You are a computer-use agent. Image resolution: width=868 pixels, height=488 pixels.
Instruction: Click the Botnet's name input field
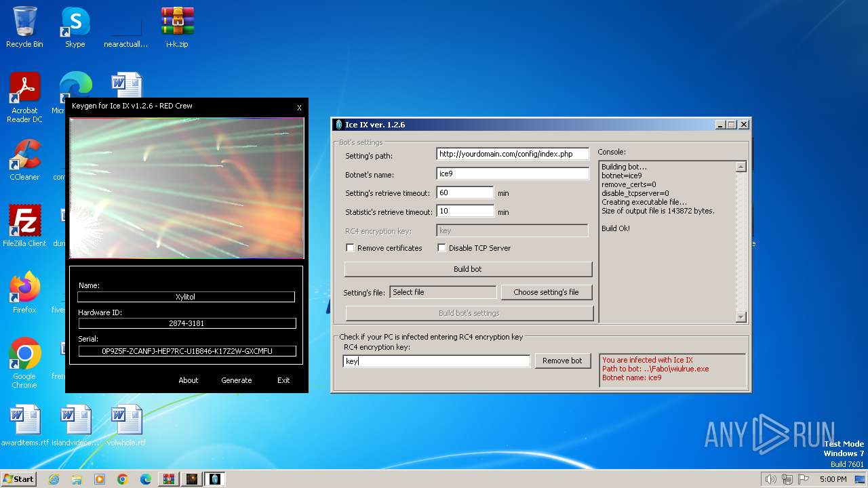tap(513, 174)
